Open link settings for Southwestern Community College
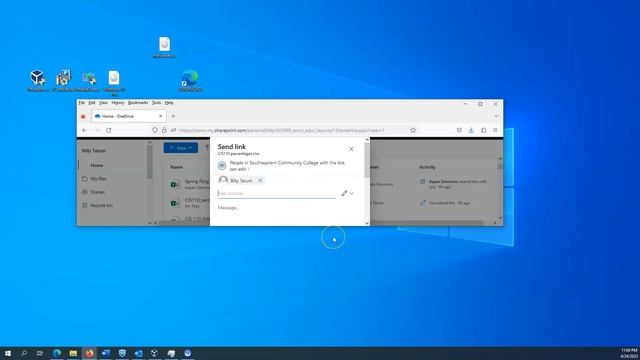Screen dimensions: 640x360 [287, 166]
